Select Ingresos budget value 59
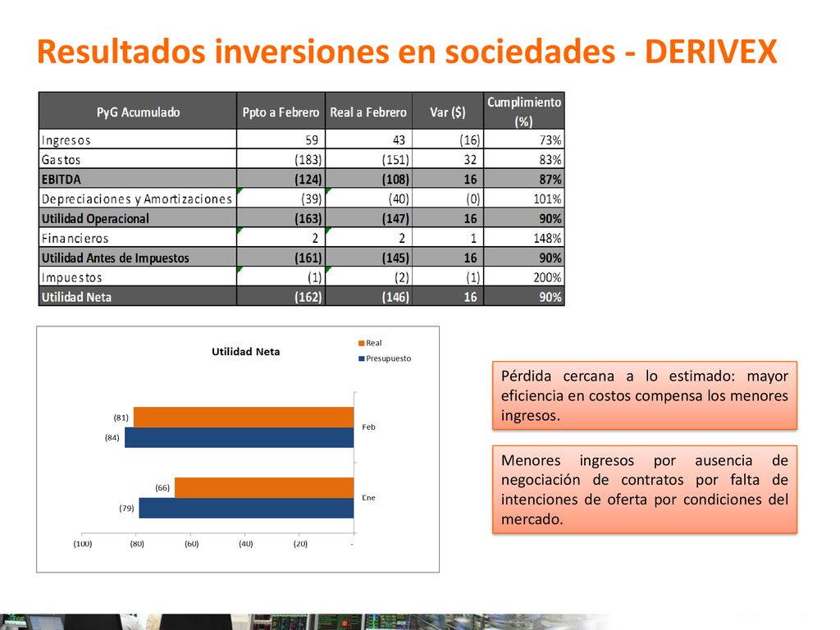 [312, 140]
